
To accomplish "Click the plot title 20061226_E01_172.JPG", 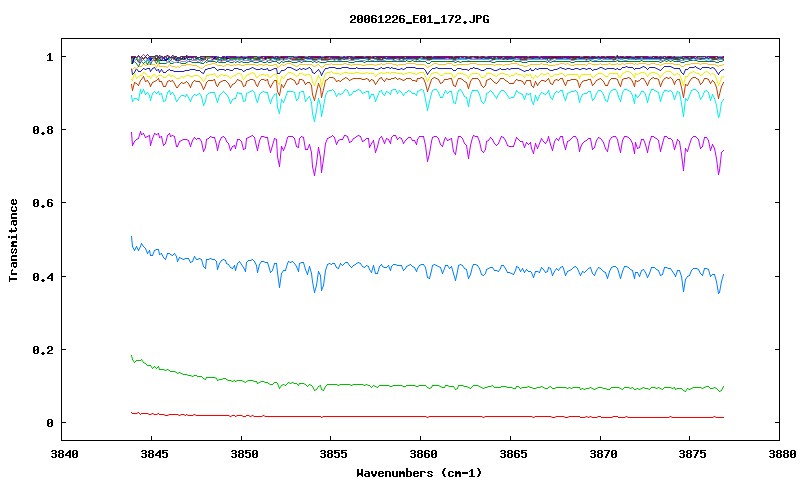I will click(x=419, y=19).
